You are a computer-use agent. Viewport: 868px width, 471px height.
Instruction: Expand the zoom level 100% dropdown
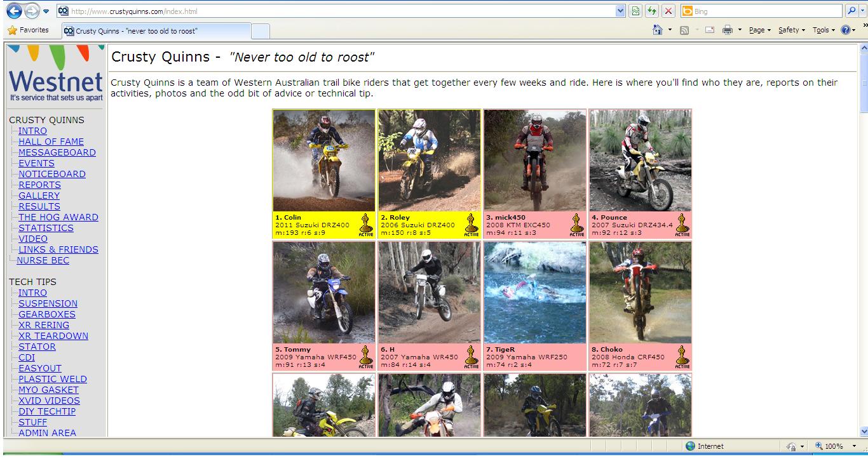[854, 446]
